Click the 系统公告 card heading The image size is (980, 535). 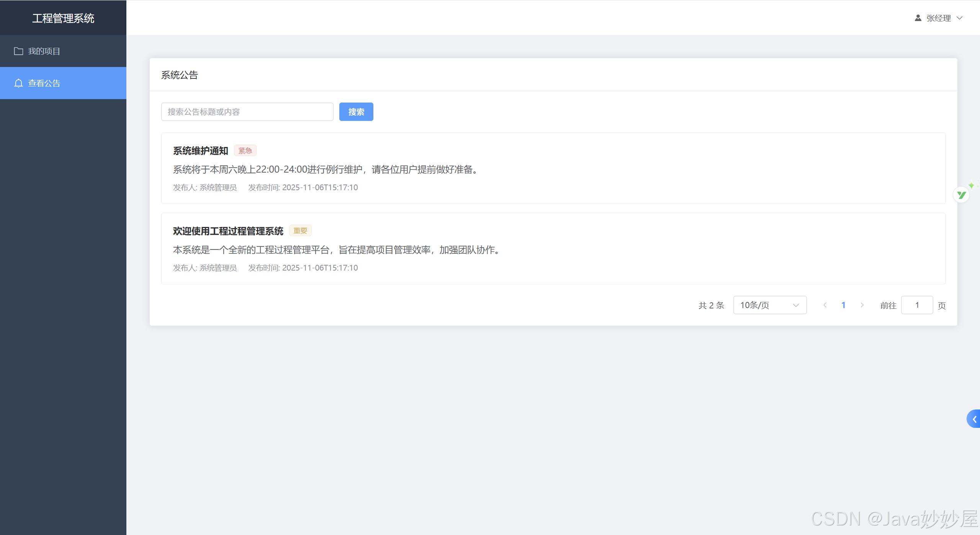click(x=180, y=75)
